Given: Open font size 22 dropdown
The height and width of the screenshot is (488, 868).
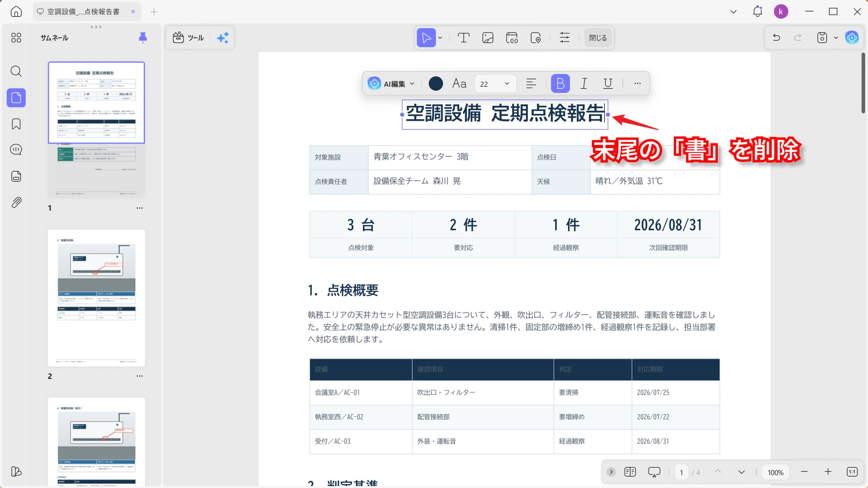Looking at the screenshot, I should coord(496,83).
